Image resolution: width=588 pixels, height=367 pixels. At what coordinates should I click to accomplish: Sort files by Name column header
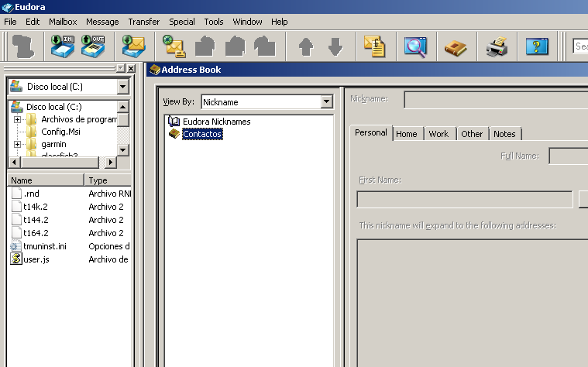(45, 180)
